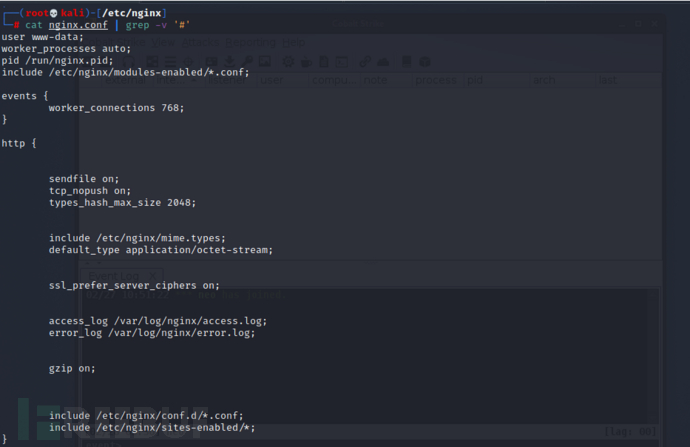690x447 pixels.
Task: Click the 'http {' block opener
Action: (x=18, y=143)
